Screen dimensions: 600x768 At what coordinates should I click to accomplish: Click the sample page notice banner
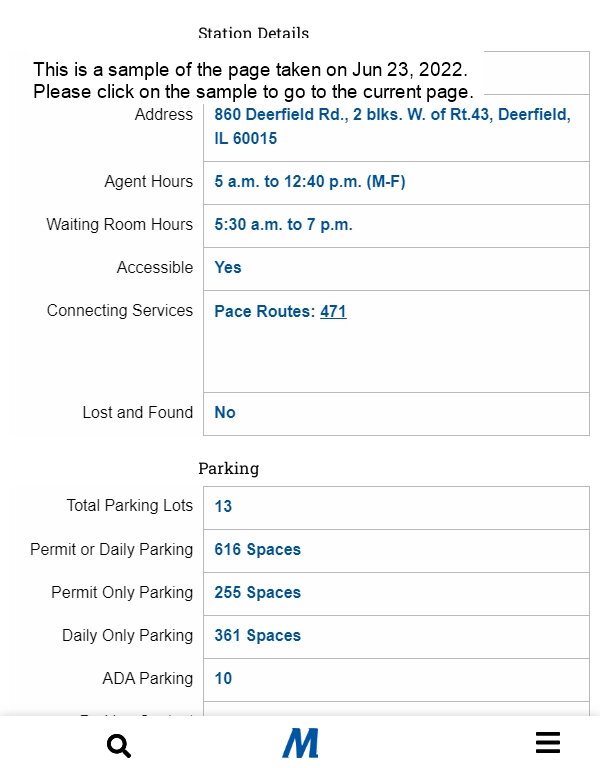click(x=253, y=81)
